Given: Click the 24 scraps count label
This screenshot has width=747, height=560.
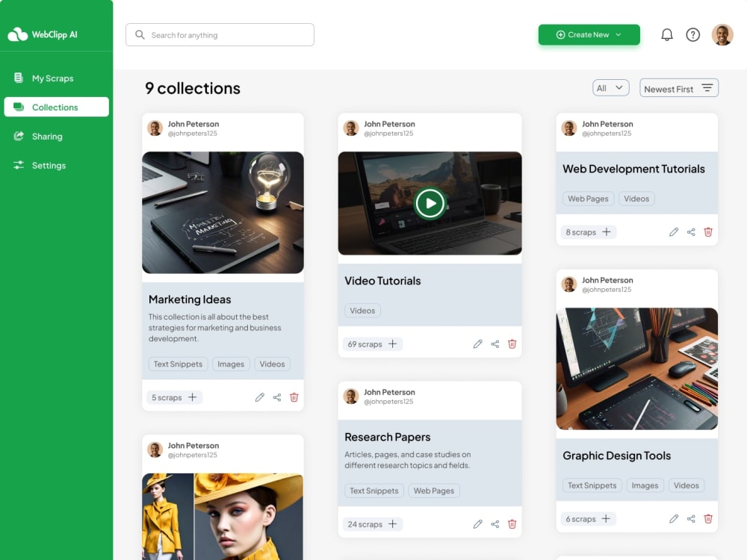Looking at the screenshot, I should coord(365,524).
